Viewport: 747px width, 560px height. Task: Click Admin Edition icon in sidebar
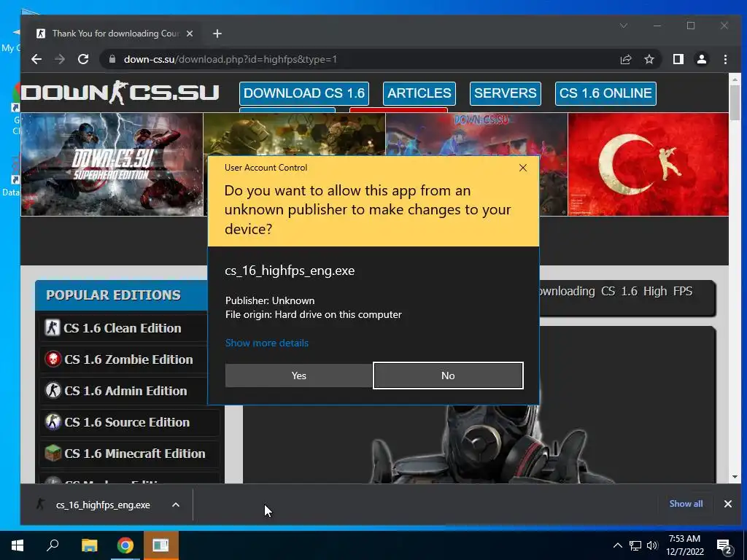pyautogui.click(x=53, y=391)
